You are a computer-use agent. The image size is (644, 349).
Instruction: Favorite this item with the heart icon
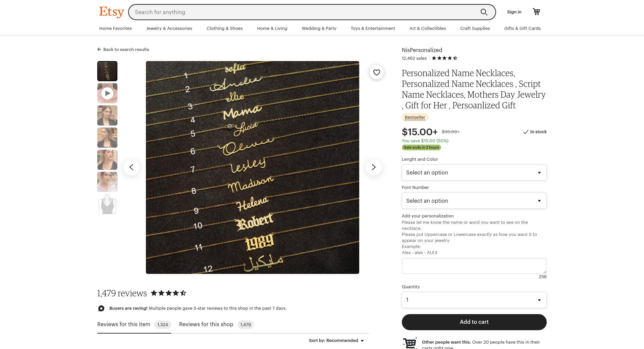(377, 72)
